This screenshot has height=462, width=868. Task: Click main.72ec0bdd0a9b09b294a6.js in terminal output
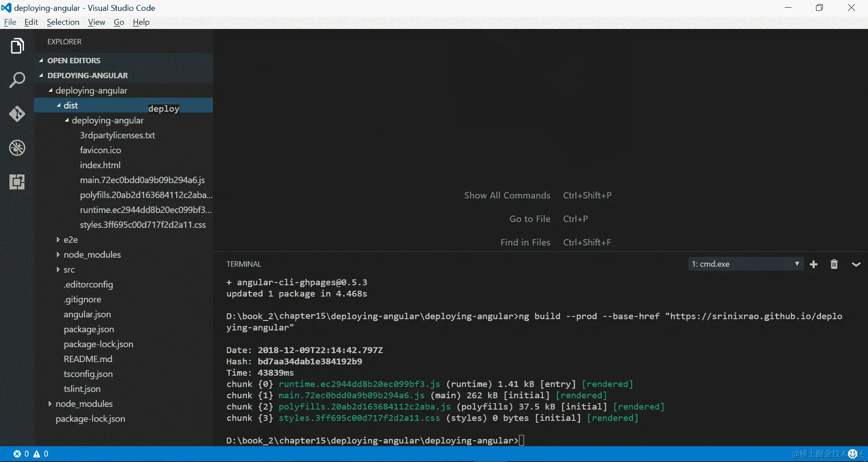(352, 395)
